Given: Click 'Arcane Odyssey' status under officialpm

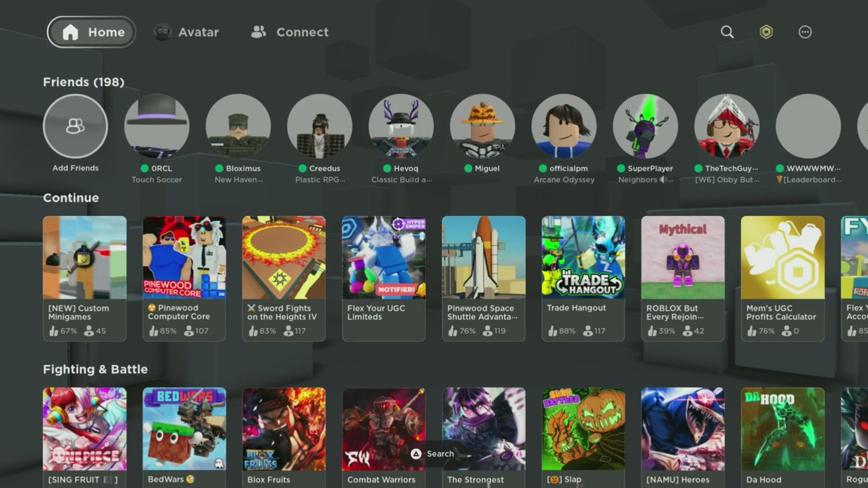Looking at the screenshot, I should coord(564,180).
